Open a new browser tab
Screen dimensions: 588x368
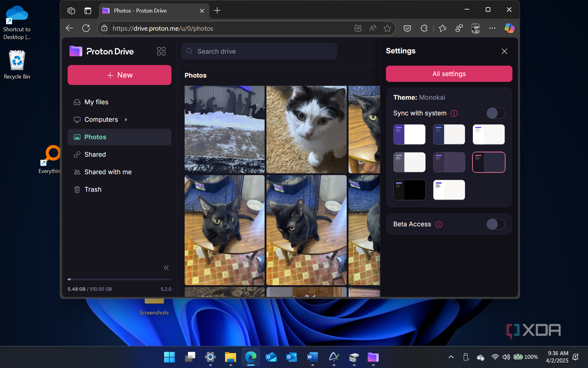(217, 10)
